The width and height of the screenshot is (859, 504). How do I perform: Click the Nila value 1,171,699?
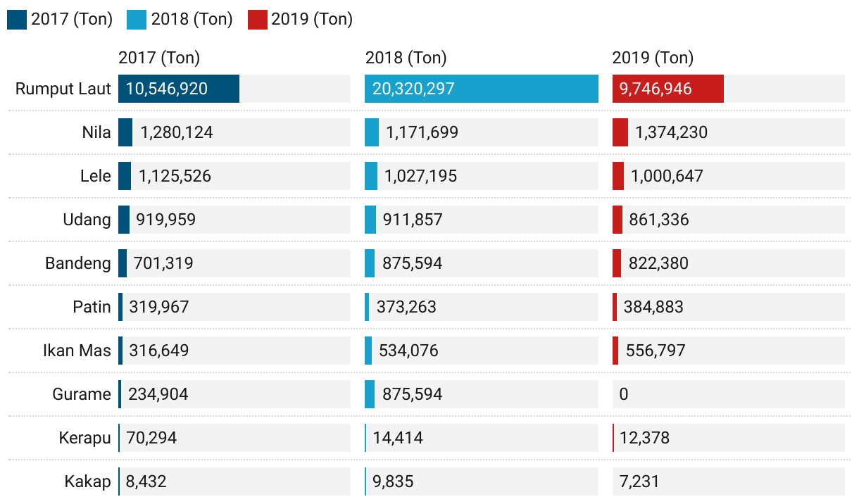422,132
